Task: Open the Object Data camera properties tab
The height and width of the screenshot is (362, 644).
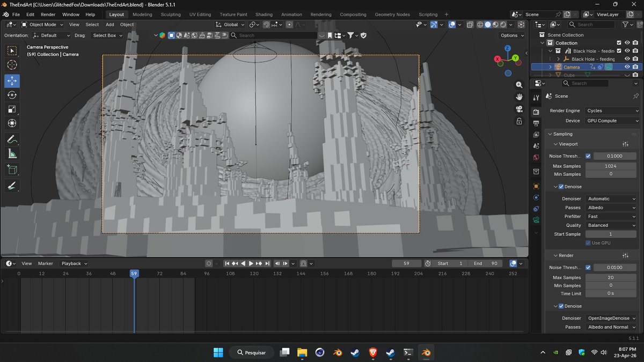Action: click(536, 220)
